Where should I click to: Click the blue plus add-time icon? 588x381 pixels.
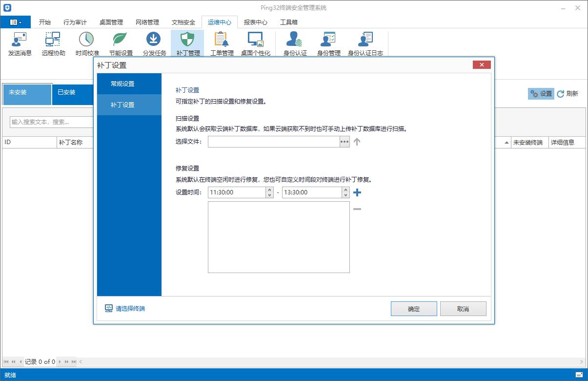coord(357,192)
